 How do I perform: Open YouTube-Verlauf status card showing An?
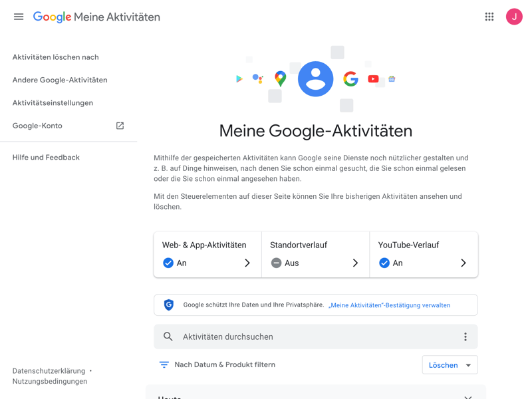click(423, 255)
